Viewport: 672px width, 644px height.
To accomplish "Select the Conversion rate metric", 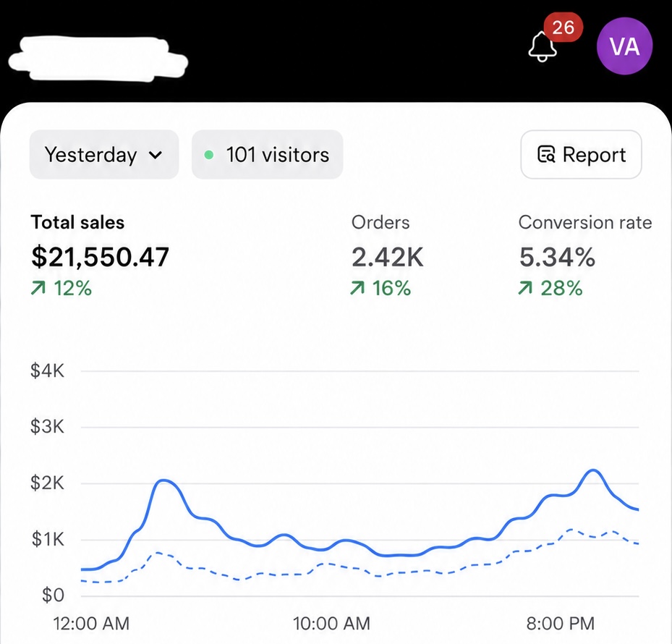I will pyautogui.click(x=585, y=223).
